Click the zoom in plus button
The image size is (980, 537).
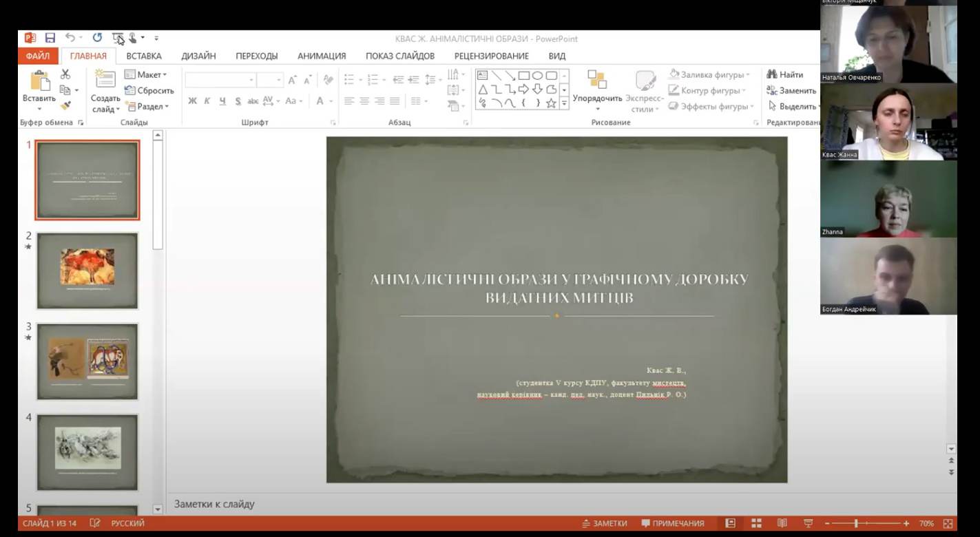click(906, 523)
